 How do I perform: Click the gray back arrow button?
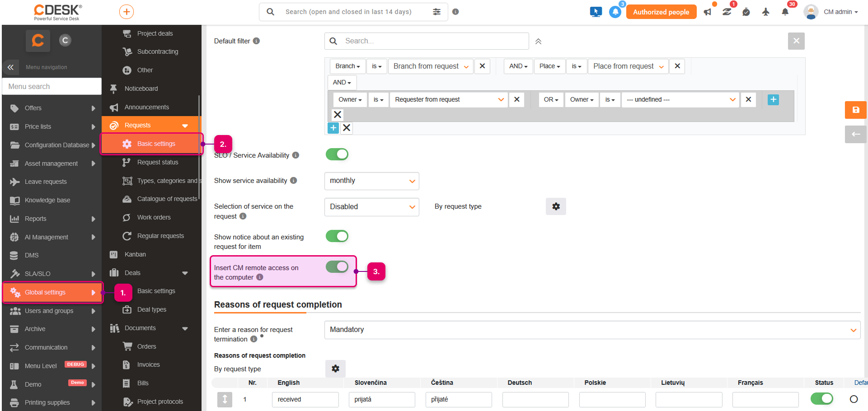pos(855,134)
